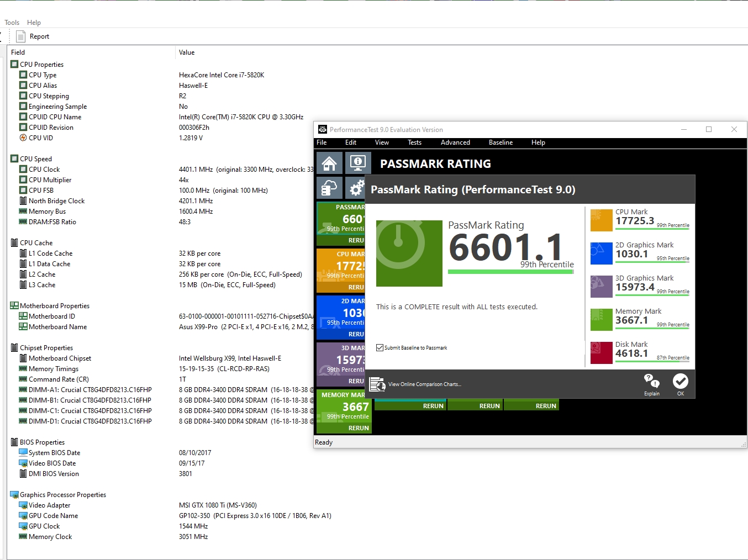Open the Tools menu in the background window

point(12,23)
